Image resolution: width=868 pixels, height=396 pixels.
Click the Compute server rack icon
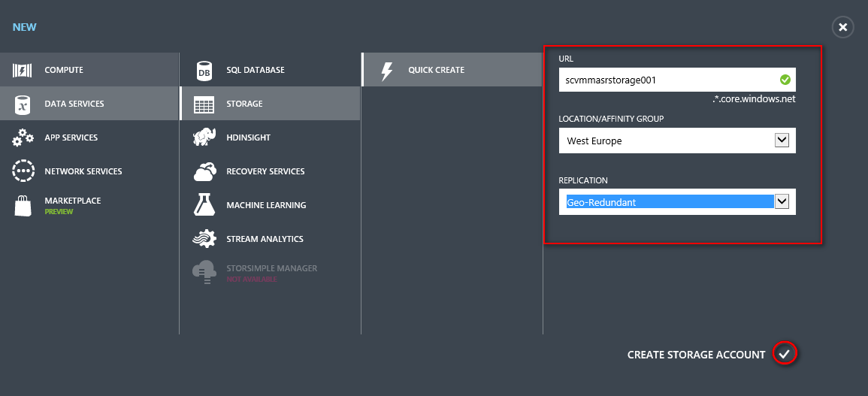coord(23,71)
